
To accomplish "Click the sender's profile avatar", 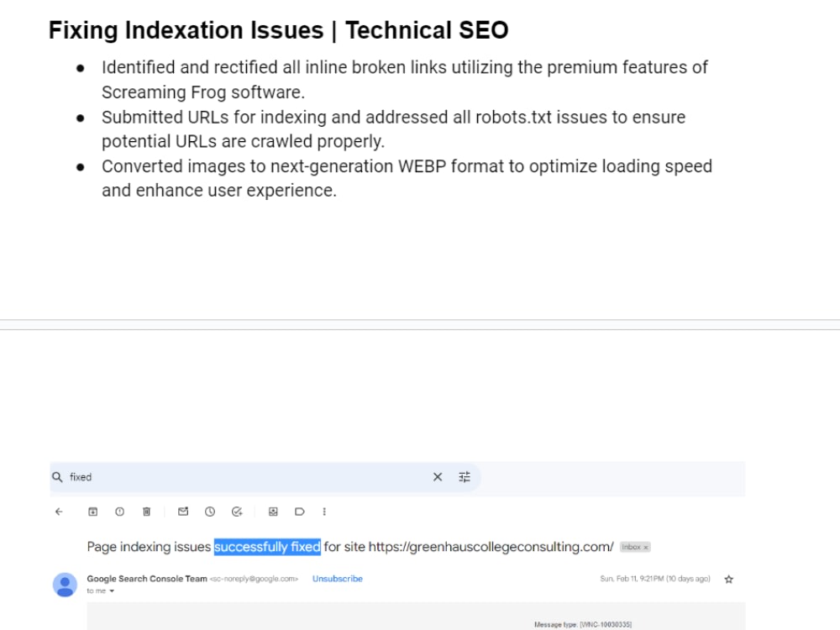I will click(x=65, y=585).
